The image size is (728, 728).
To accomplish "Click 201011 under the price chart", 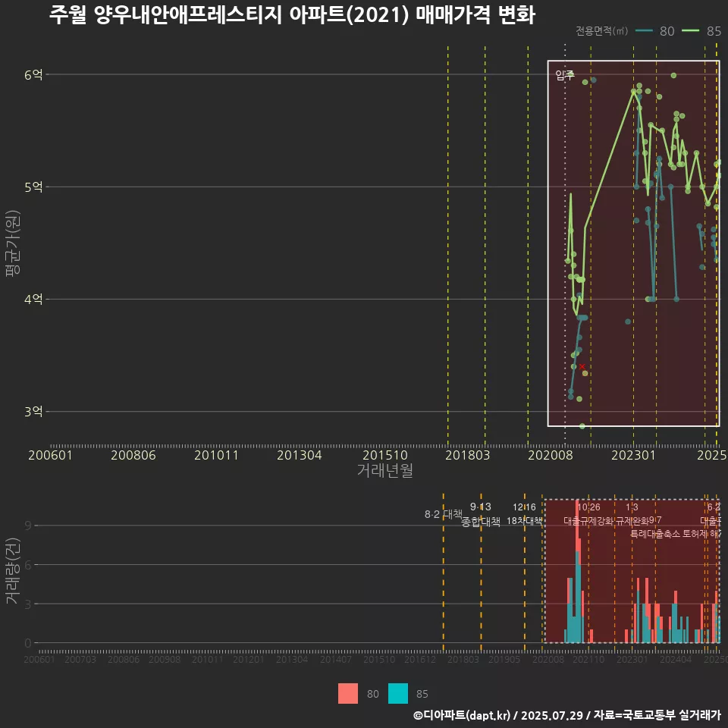I will click(x=216, y=455).
